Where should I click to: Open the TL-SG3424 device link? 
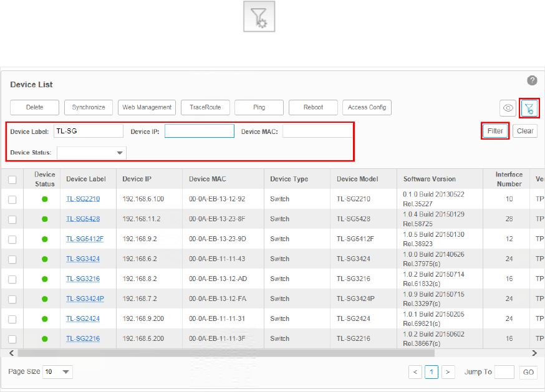point(83,259)
